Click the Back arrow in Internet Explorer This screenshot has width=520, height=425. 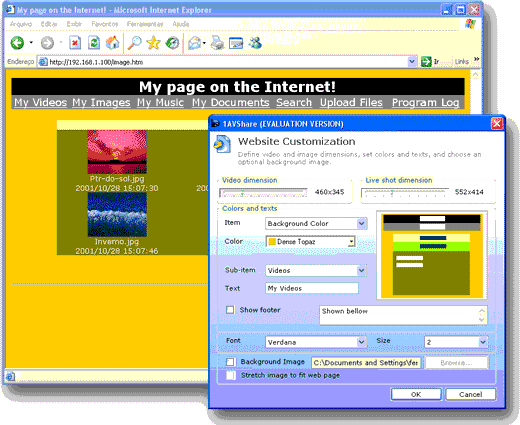click(17, 43)
